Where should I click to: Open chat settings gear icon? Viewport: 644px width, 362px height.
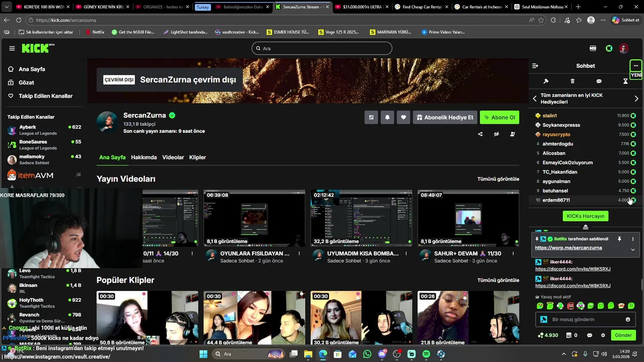[x=603, y=335]
